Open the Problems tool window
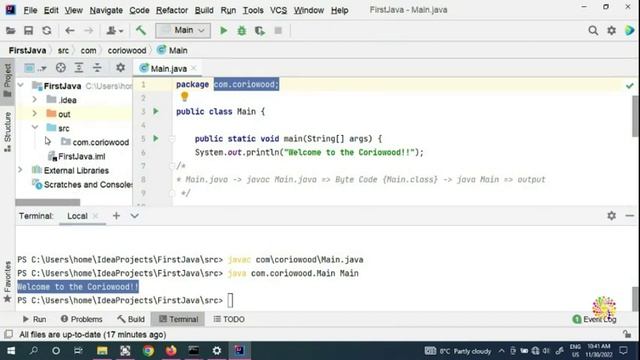The height and width of the screenshot is (360, 640). [81, 319]
